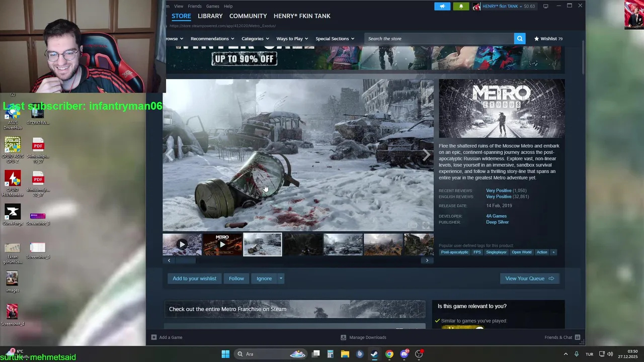
Task: Open HENRY* FKIN TANK profile tab
Action: coord(302,16)
